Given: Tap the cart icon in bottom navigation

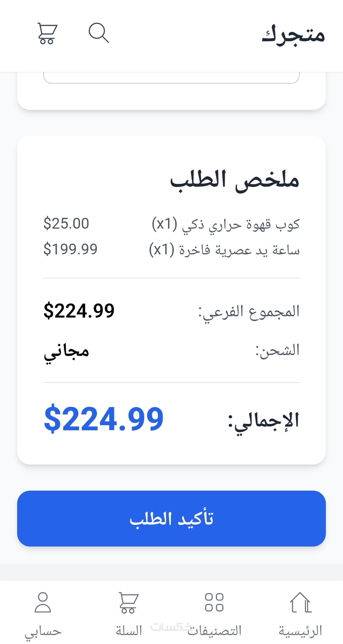Looking at the screenshot, I should 129,602.
